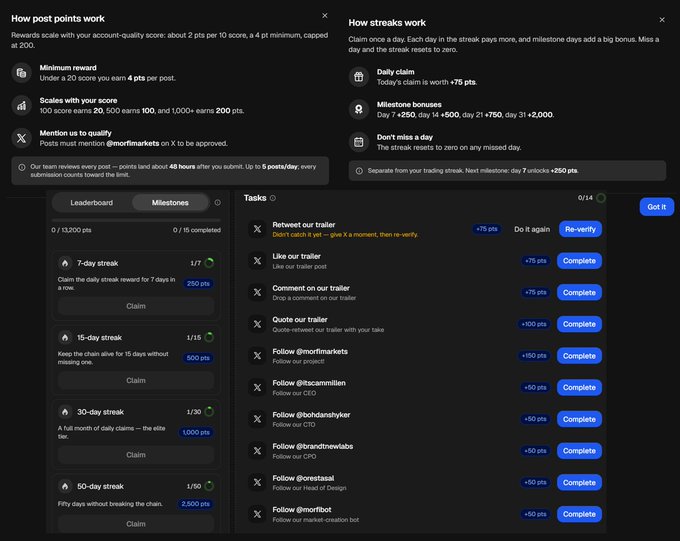Switch to the Leaderboard tab
The image size is (680, 541).
point(92,203)
